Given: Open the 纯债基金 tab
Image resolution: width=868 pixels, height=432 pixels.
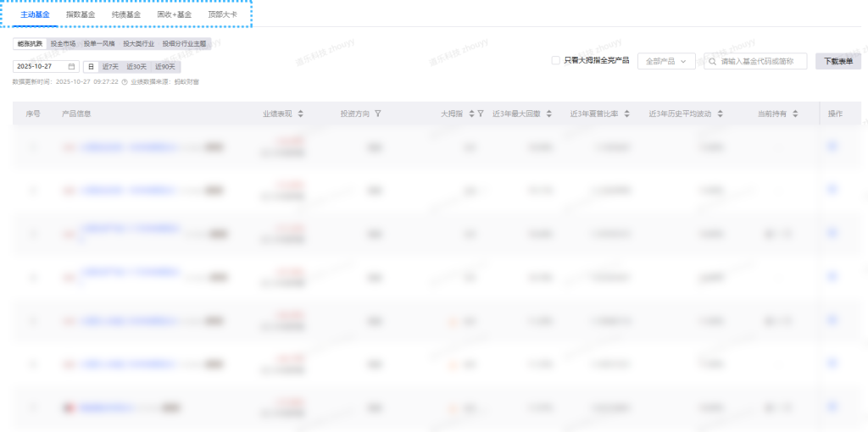Looking at the screenshot, I should (126, 14).
